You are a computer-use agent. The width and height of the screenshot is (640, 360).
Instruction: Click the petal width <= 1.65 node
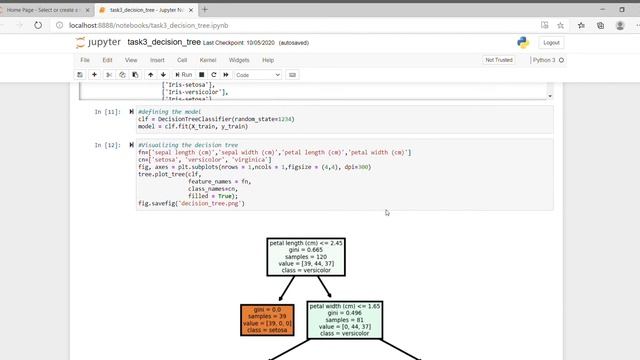[345, 320]
